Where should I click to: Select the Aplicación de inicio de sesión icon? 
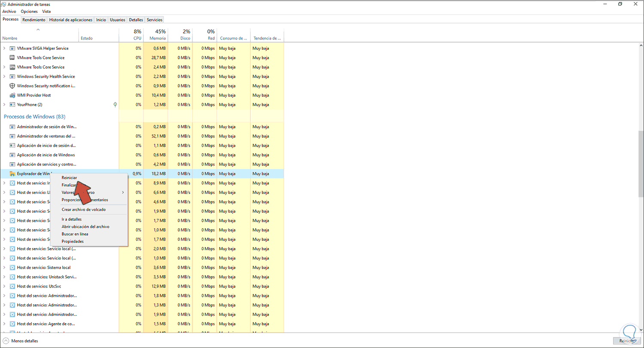pyautogui.click(x=12, y=145)
